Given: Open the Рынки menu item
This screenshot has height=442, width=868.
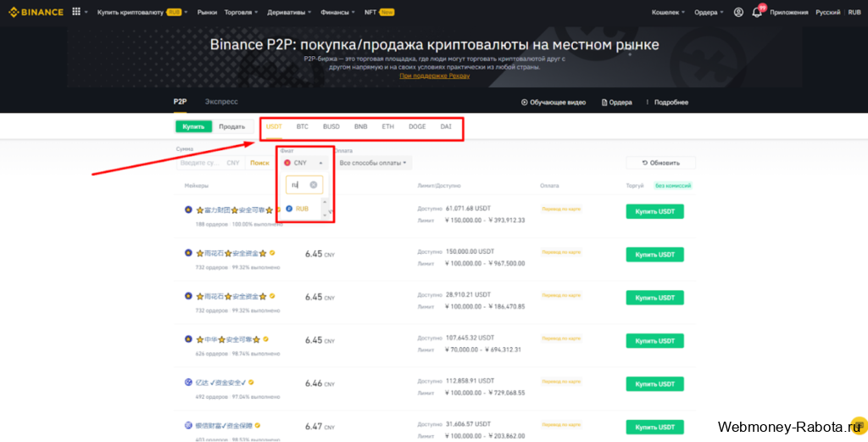Looking at the screenshot, I should [207, 12].
